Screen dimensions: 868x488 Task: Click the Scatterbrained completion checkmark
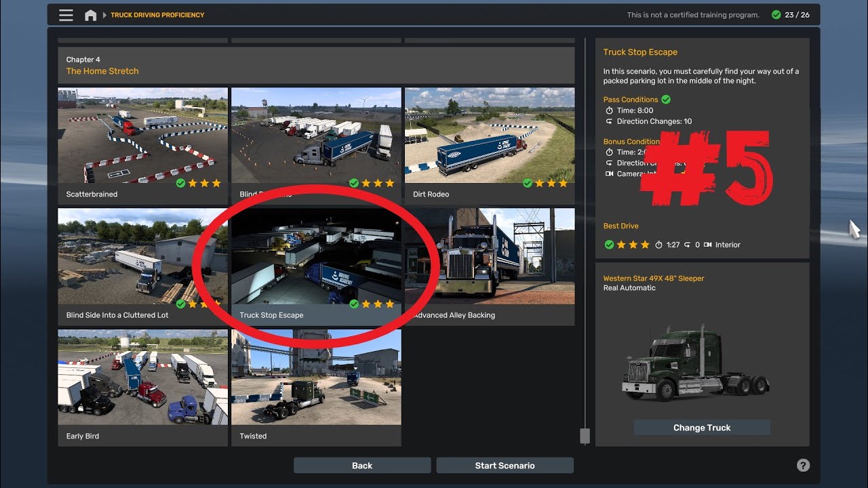click(180, 183)
